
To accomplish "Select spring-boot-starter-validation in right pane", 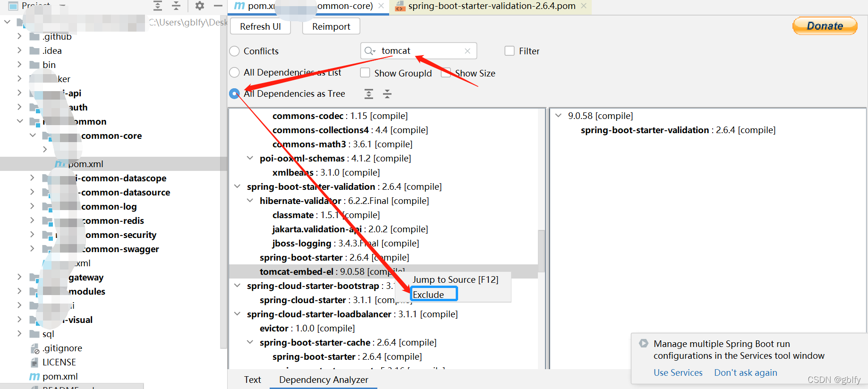I will click(678, 130).
